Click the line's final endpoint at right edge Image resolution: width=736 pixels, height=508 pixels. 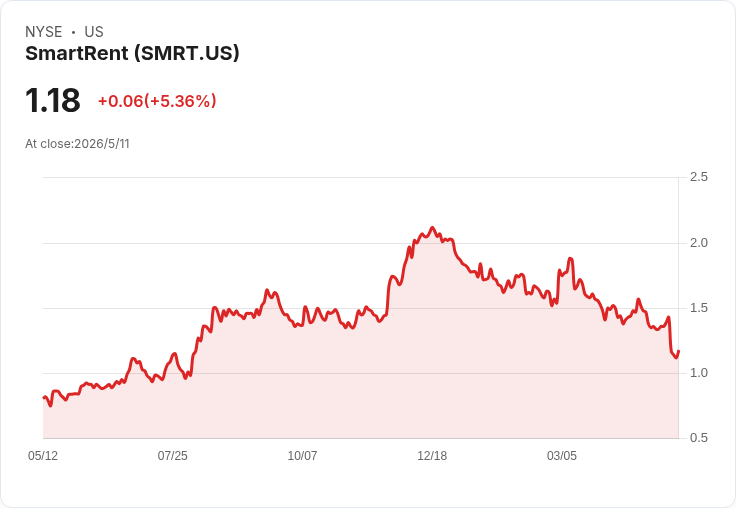678,351
